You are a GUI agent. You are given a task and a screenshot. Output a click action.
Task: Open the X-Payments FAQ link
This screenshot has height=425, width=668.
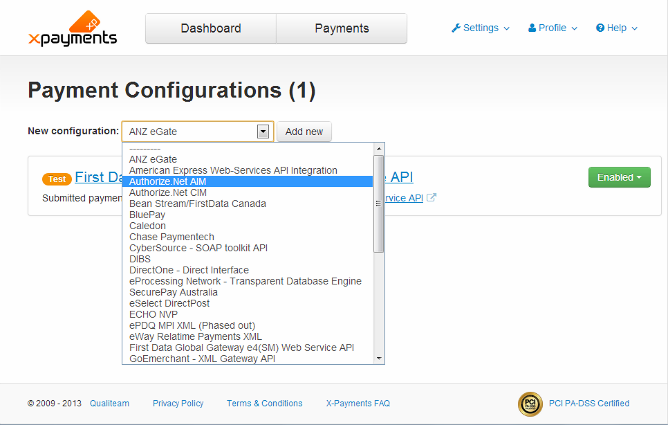pyautogui.click(x=358, y=403)
